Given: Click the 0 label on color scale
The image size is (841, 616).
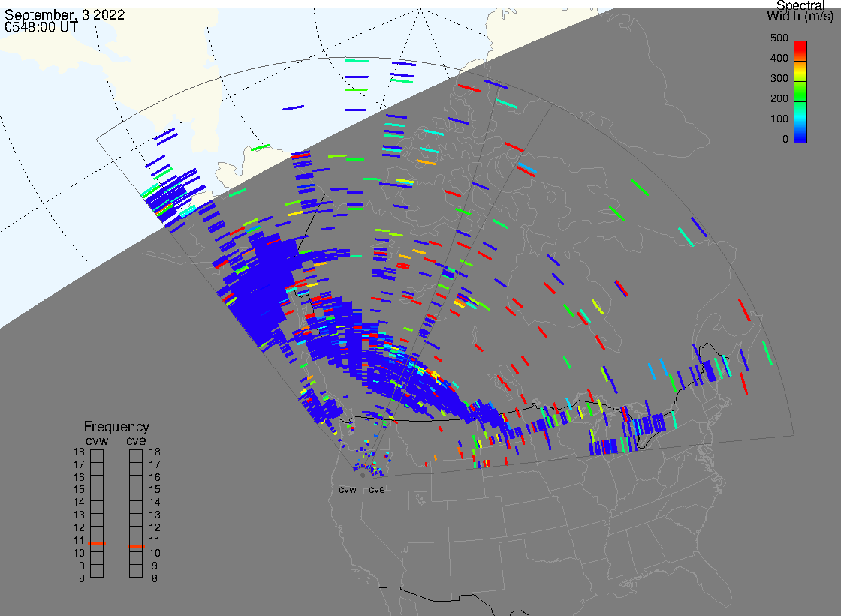Looking at the screenshot, I should coord(785,140).
